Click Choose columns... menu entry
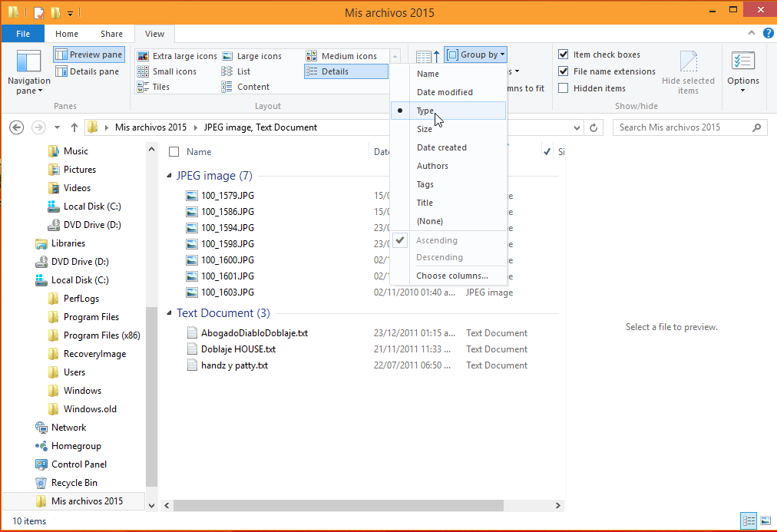The width and height of the screenshot is (777, 532). (451, 276)
